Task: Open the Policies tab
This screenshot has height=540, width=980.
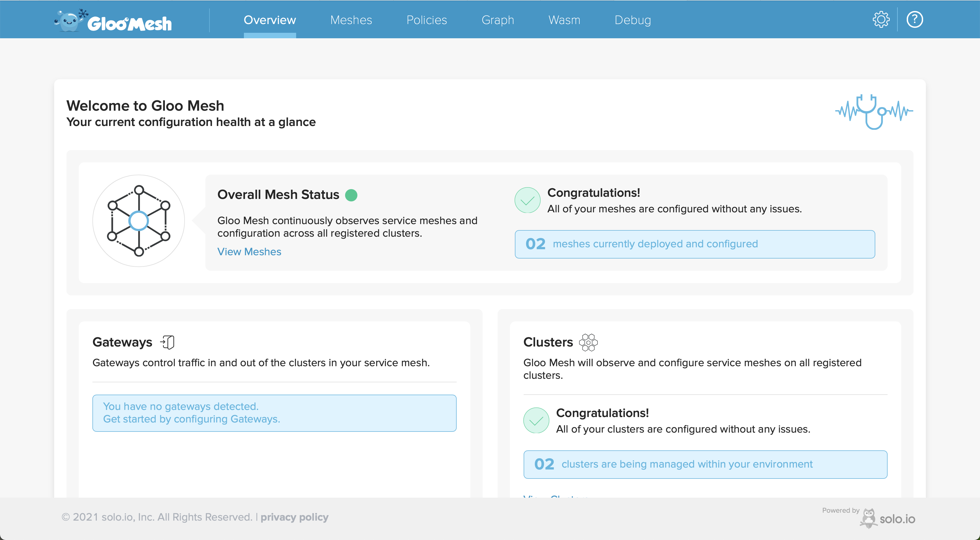Action: tap(427, 20)
